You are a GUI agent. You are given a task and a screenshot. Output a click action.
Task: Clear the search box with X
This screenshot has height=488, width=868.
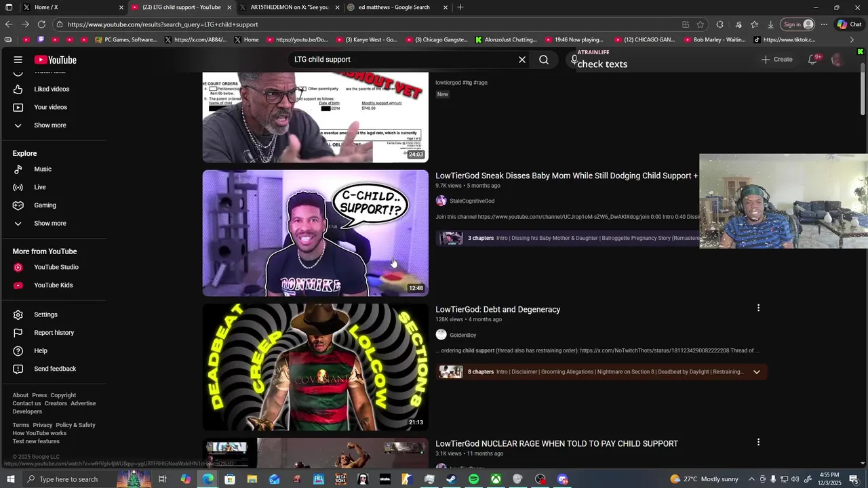522,60
